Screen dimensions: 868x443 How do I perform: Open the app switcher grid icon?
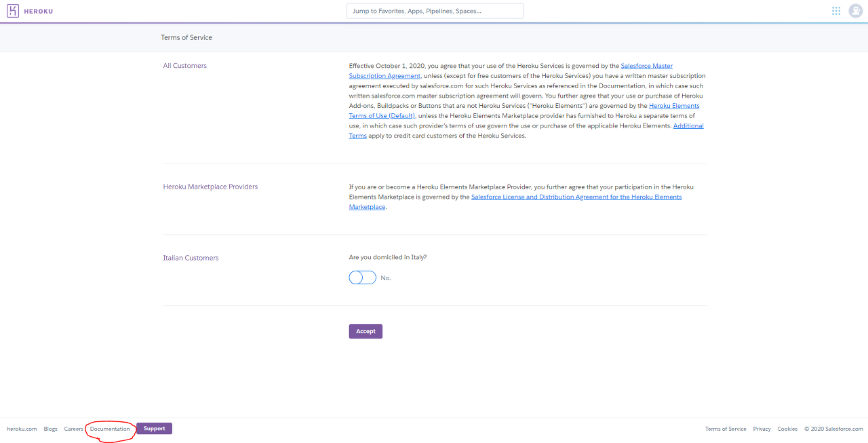click(x=836, y=11)
